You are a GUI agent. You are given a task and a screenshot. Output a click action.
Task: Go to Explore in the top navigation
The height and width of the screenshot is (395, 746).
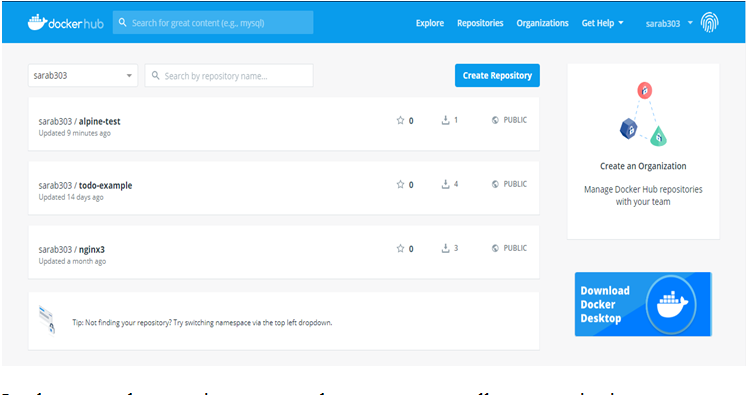pyautogui.click(x=430, y=23)
